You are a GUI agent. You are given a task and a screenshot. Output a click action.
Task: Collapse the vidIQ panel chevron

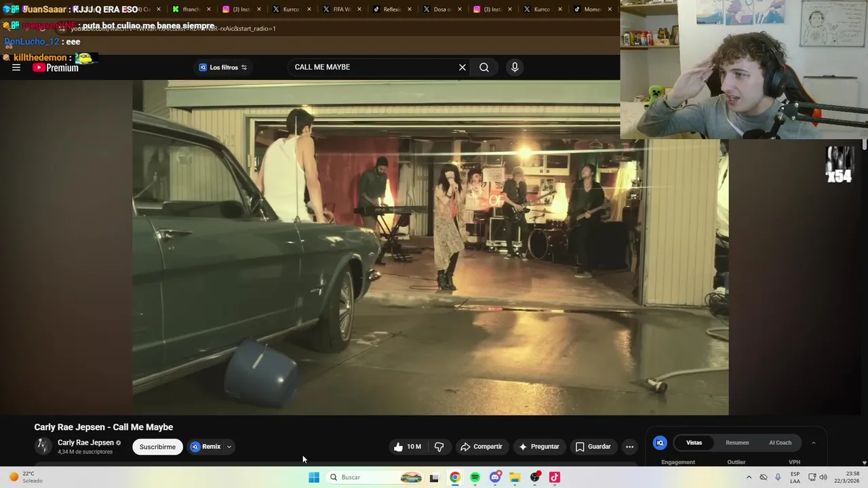click(x=814, y=443)
